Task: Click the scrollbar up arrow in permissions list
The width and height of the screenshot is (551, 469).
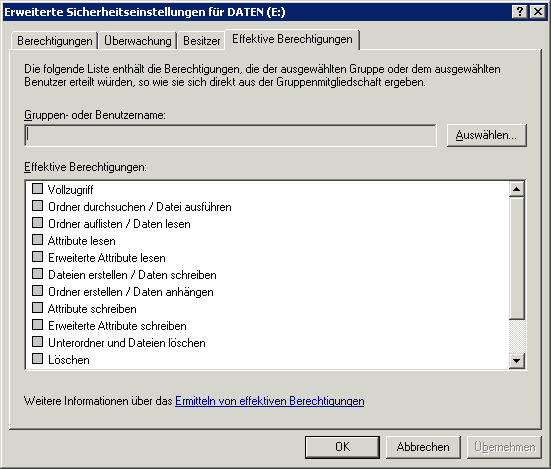Action: click(x=517, y=189)
